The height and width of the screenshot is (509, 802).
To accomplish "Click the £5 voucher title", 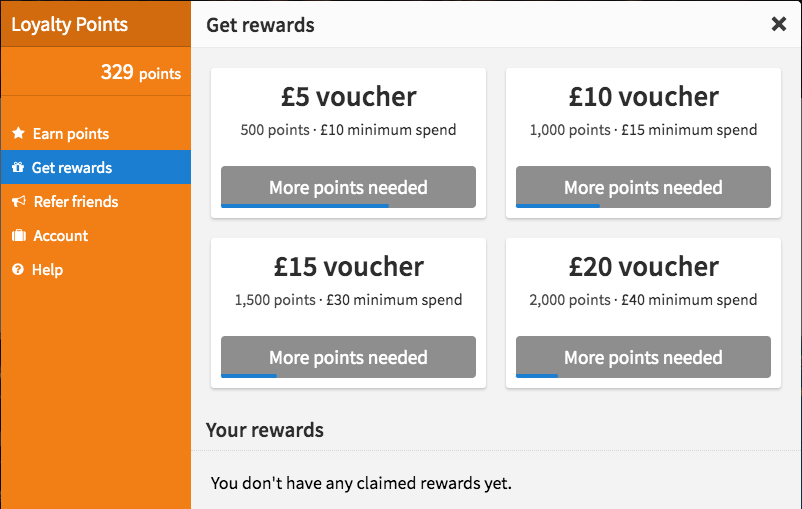I will tap(348, 97).
